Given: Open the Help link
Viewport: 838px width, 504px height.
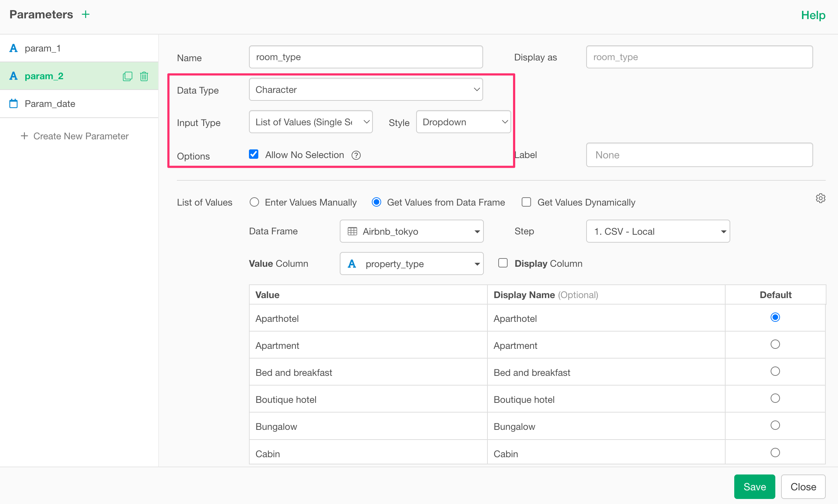Looking at the screenshot, I should pos(813,15).
